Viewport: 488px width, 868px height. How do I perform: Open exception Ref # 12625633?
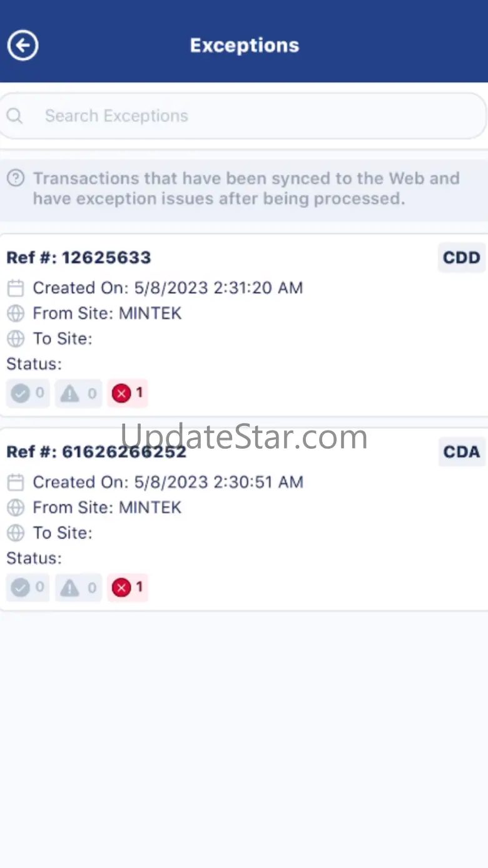click(x=243, y=325)
